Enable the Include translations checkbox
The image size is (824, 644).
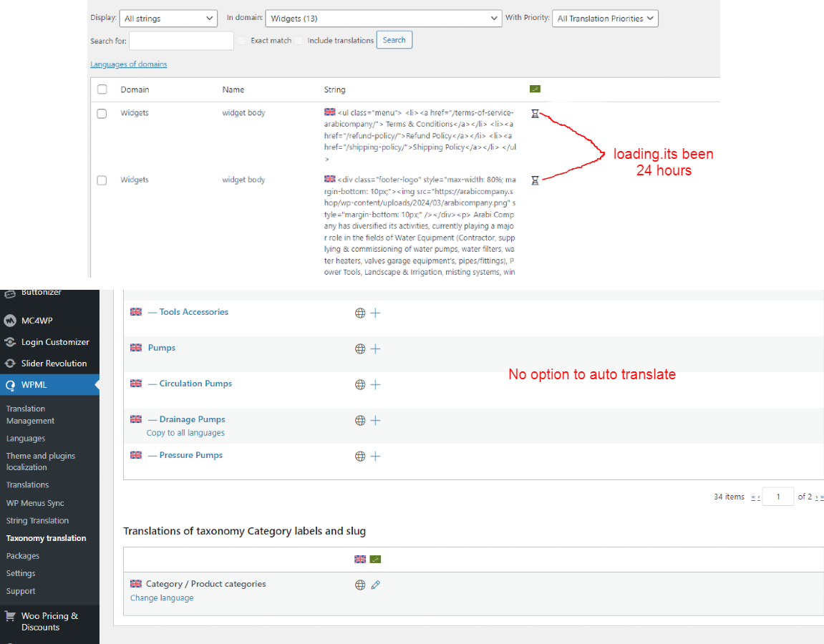point(299,41)
